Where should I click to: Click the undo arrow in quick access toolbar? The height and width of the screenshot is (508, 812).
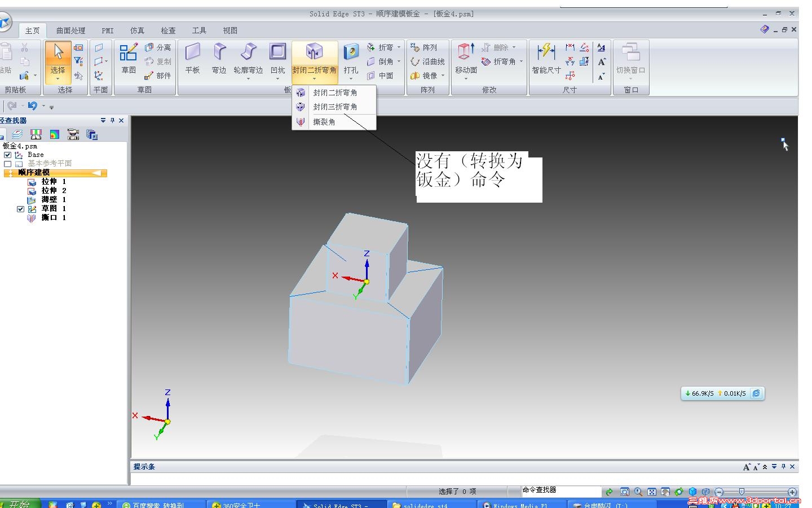[x=32, y=106]
